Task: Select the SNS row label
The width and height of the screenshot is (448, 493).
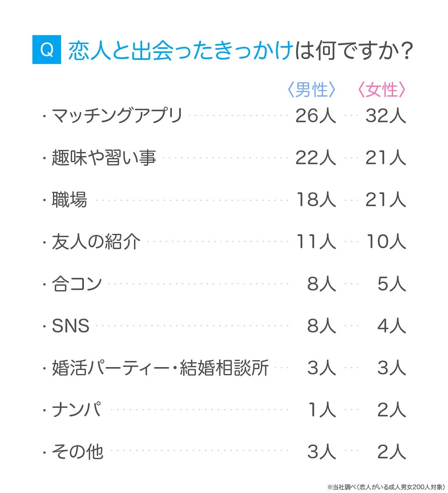Action: pyautogui.click(x=70, y=326)
